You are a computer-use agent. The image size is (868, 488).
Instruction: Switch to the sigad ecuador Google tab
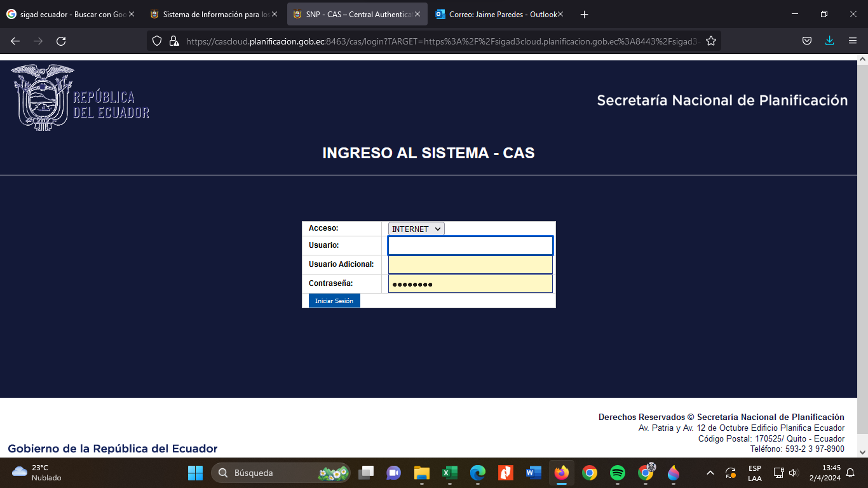coord(69,14)
